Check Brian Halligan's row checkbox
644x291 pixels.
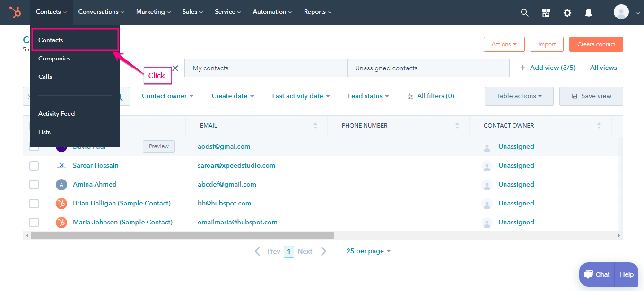tap(34, 203)
